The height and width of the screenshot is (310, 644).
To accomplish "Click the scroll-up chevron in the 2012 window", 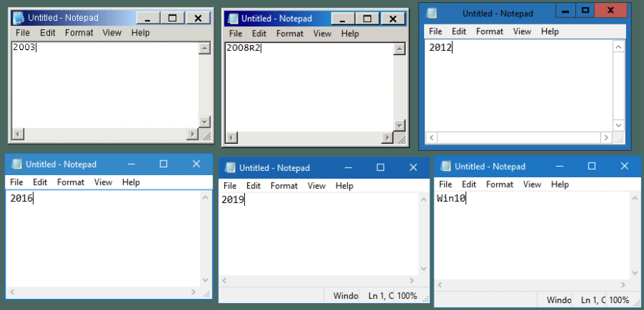I will click(x=618, y=47).
